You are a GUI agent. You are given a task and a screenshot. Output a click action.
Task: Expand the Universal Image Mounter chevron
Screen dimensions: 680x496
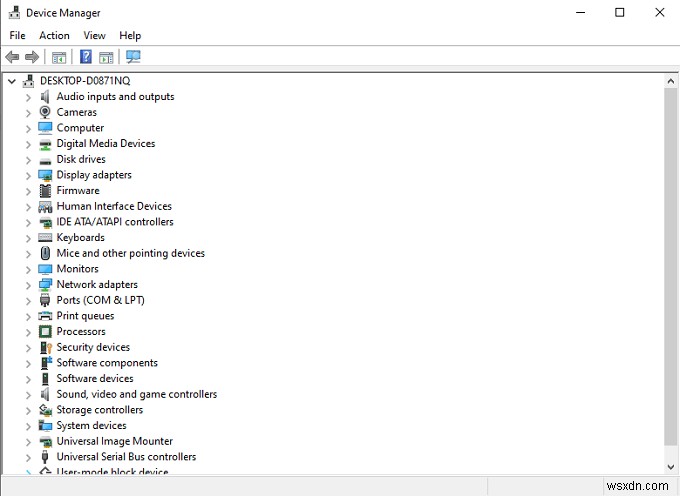coord(28,442)
